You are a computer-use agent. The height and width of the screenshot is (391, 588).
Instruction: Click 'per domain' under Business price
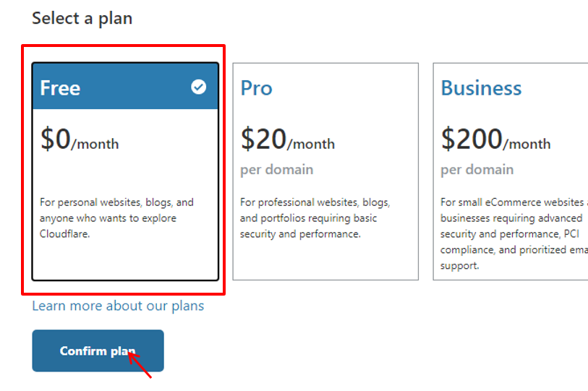tap(477, 170)
